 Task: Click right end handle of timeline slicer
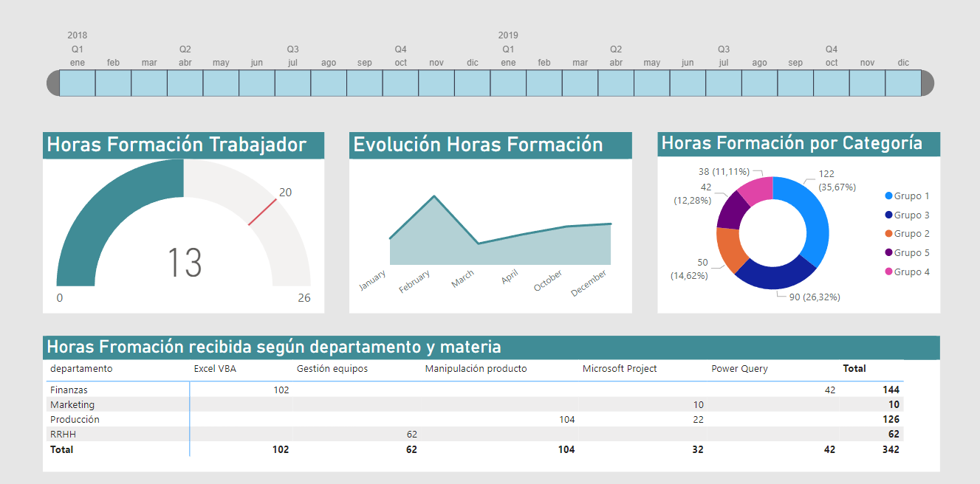(x=928, y=83)
